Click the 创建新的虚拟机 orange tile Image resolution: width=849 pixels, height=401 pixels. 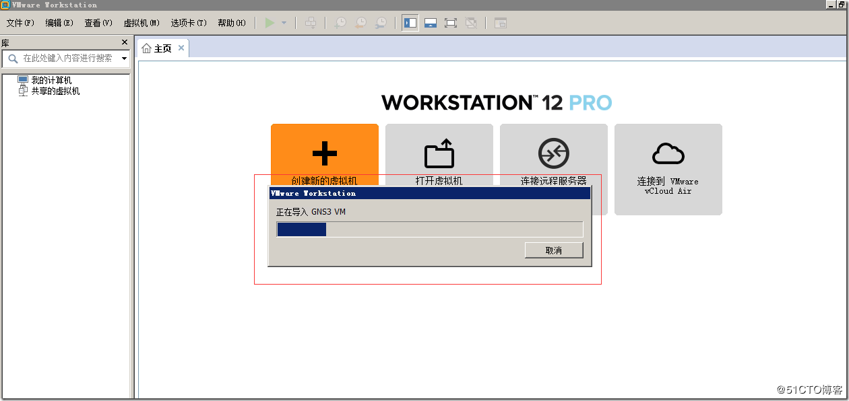click(325, 157)
